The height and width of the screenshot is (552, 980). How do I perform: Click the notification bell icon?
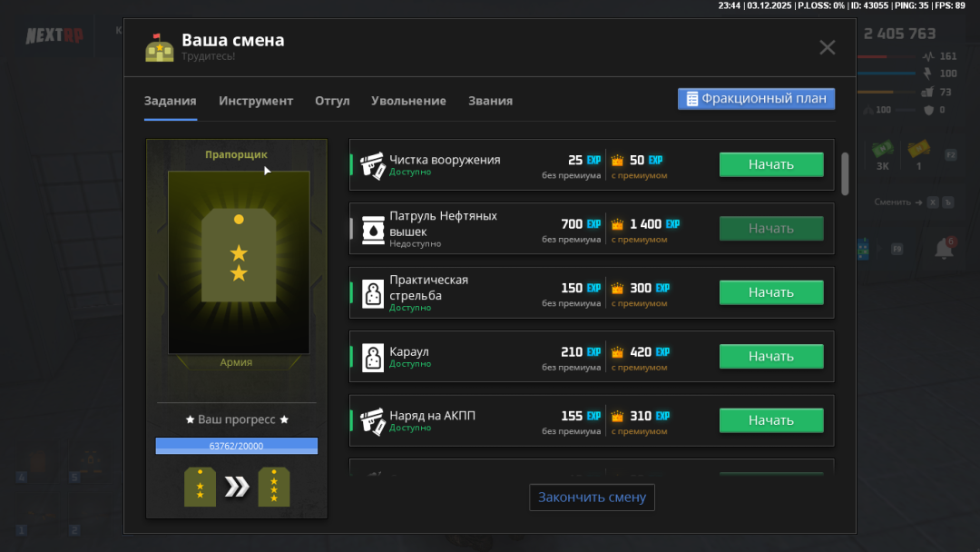pyautogui.click(x=944, y=249)
